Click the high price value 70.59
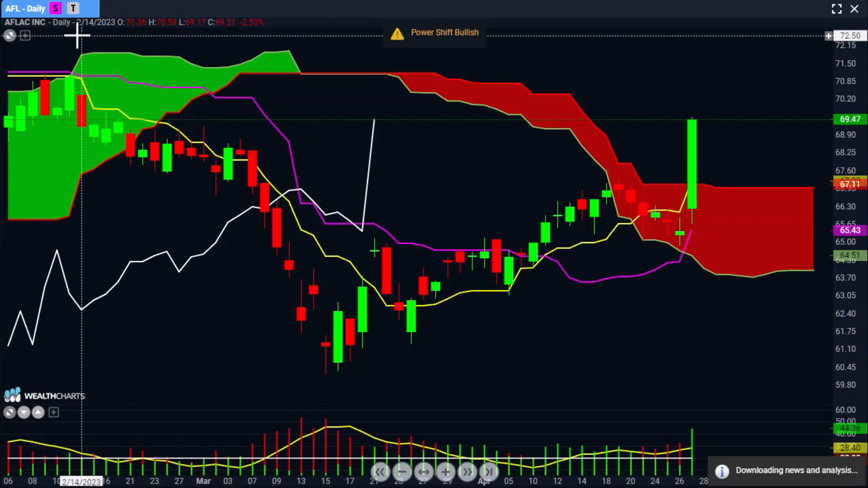The height and width of the screenshot is (488, 868). pyautogui.click(x=166, y=22)
